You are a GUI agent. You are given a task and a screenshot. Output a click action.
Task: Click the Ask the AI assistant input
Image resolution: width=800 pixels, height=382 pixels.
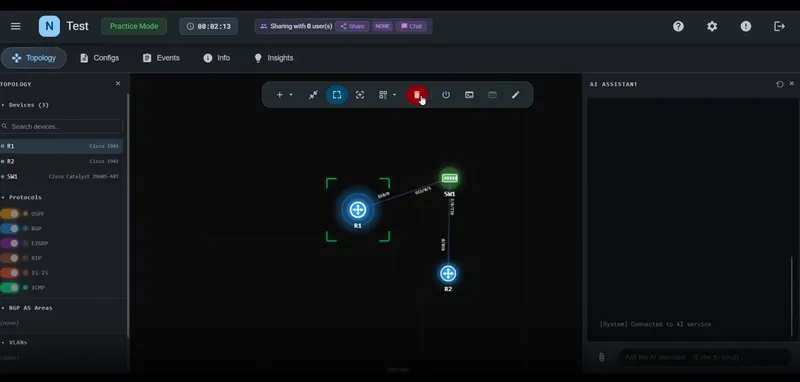coord(705,358)
